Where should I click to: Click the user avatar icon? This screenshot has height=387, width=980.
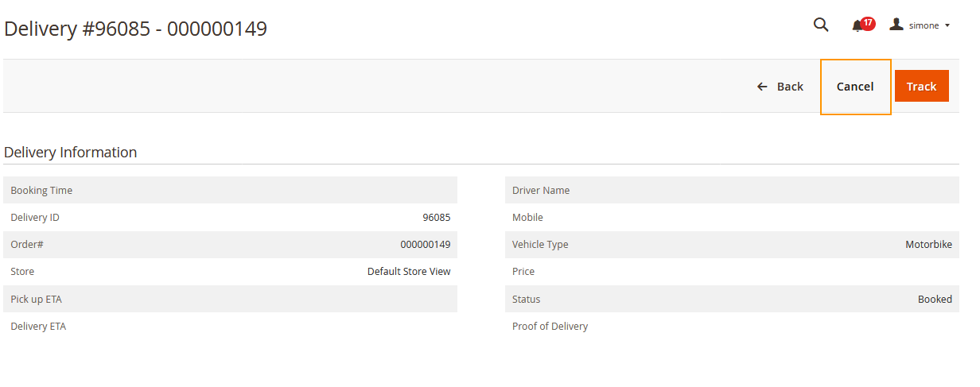[896, 25]
